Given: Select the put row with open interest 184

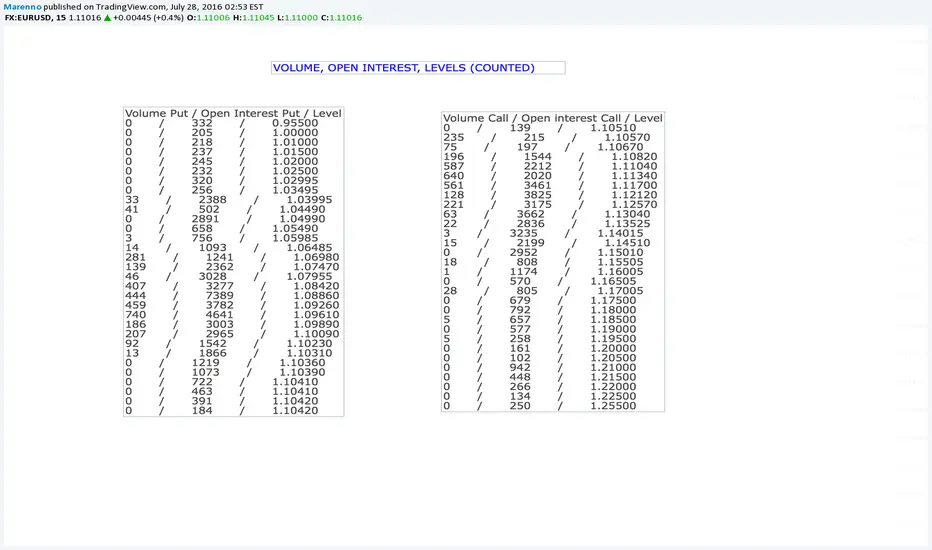Looking at the screenshot, I should click(x=222, y=411).
